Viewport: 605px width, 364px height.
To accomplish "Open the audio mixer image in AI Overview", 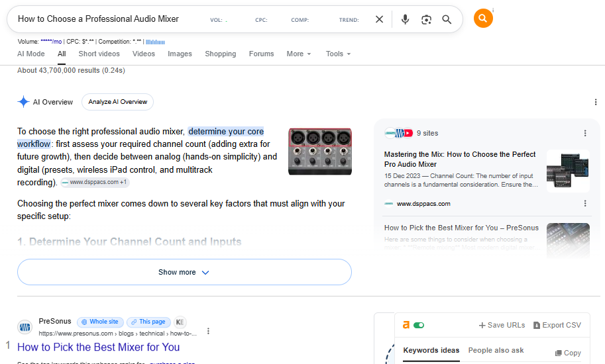I will (320, 152).
